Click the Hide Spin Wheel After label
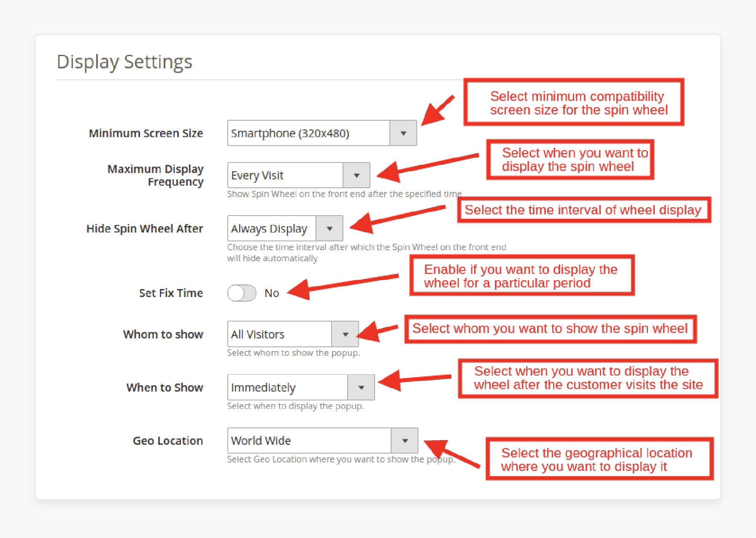Image resolution: width=756 pixels, height=538 pixels. 145,229
